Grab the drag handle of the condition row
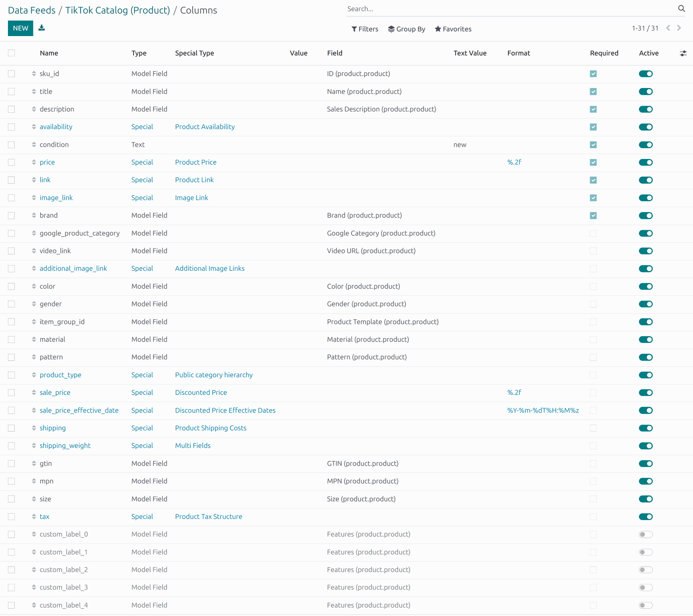The width and height of the screenshot is (693, 616). click(34, 145)
